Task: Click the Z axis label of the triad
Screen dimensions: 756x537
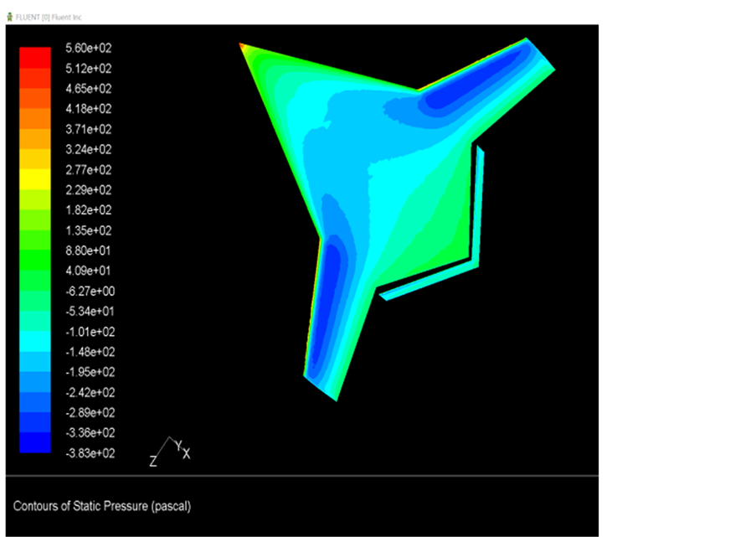Action: [x=153, y=461]
